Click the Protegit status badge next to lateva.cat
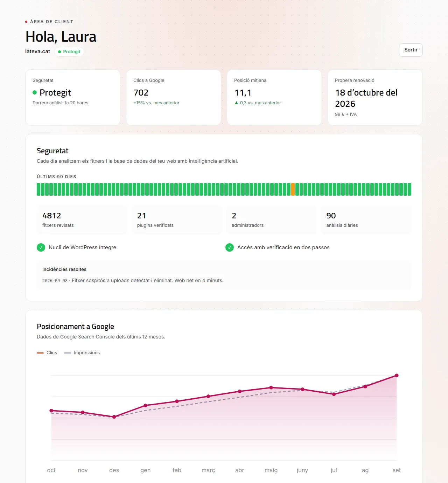 69,52
